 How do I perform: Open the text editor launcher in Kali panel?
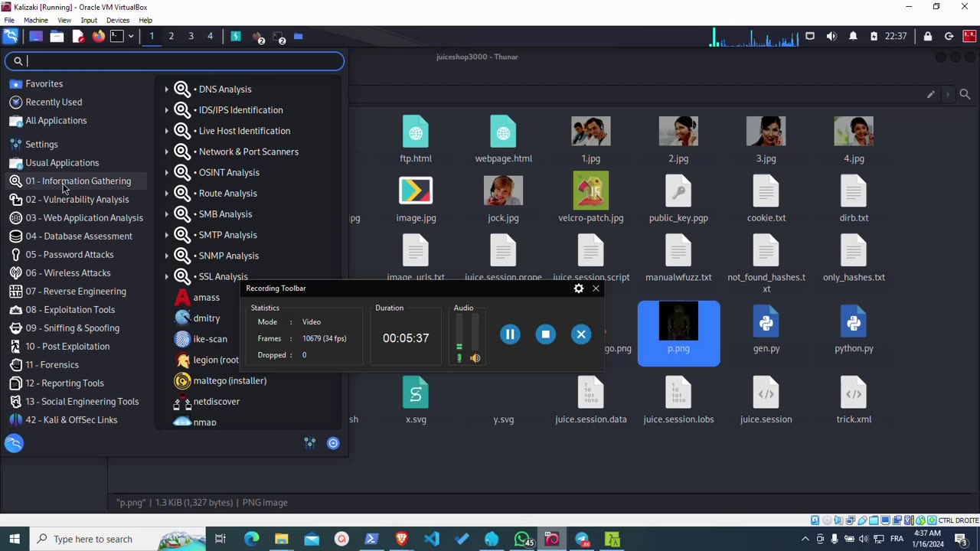point(77,36)
